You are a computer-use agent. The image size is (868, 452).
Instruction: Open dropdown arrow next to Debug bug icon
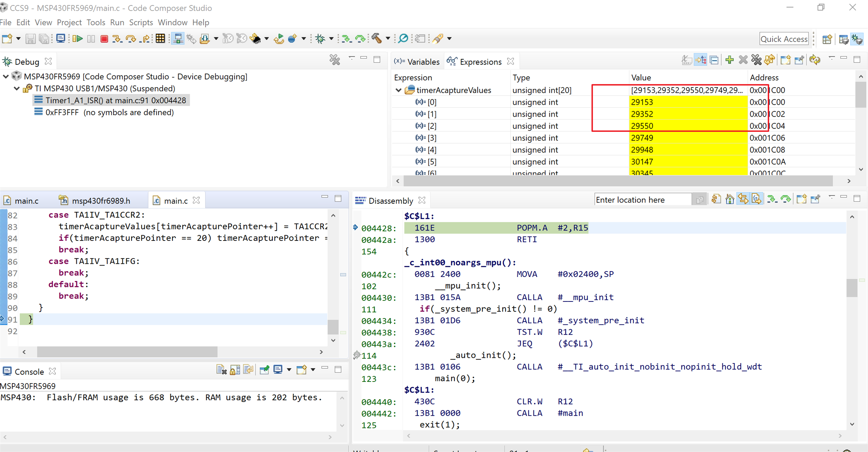331,38
